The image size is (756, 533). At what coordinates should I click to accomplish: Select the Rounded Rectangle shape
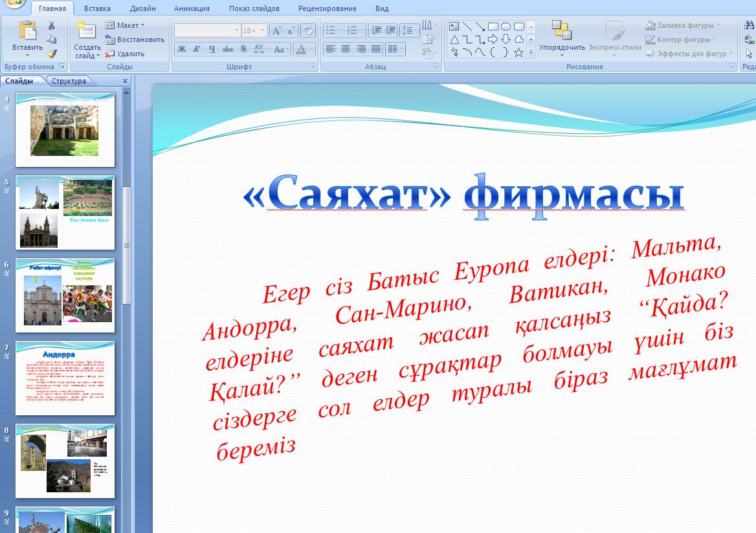(x=519, y=26)
